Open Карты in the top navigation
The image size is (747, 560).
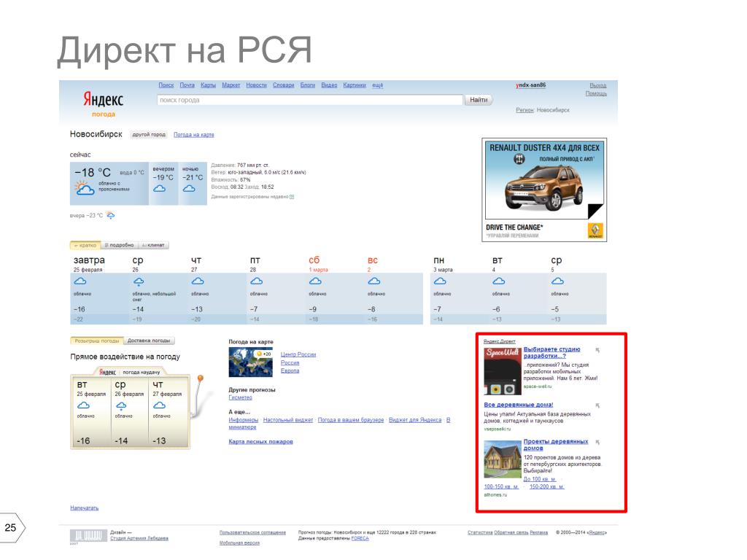[208, 85]
